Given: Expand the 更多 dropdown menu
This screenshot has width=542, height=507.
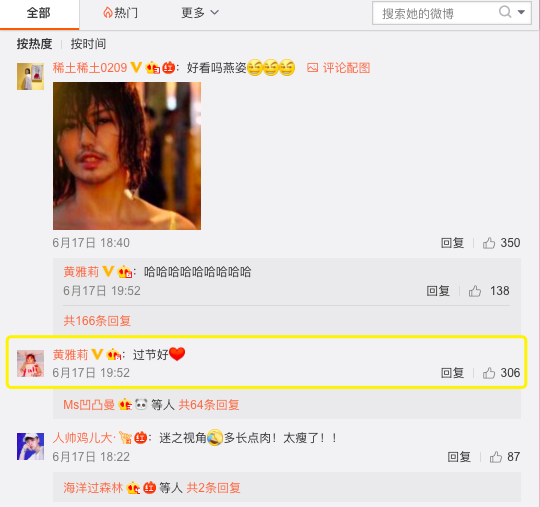Looking at the screenshot, I should pos(200,13).
